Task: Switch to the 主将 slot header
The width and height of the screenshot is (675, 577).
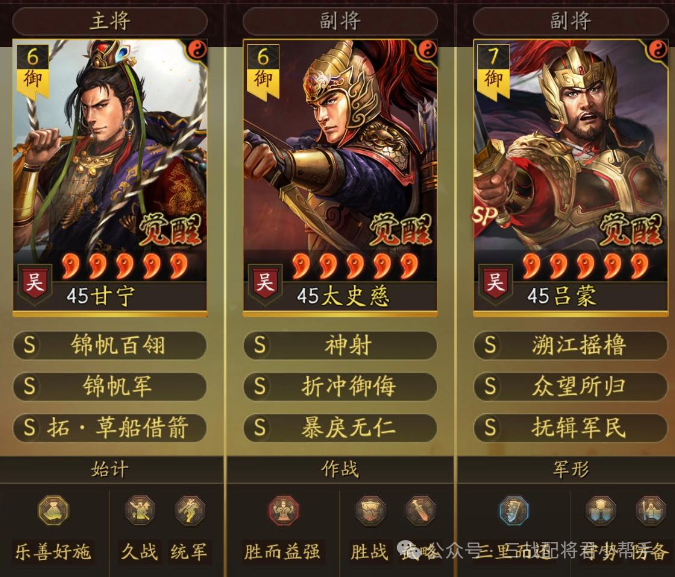Action: (x=110, y=21)
